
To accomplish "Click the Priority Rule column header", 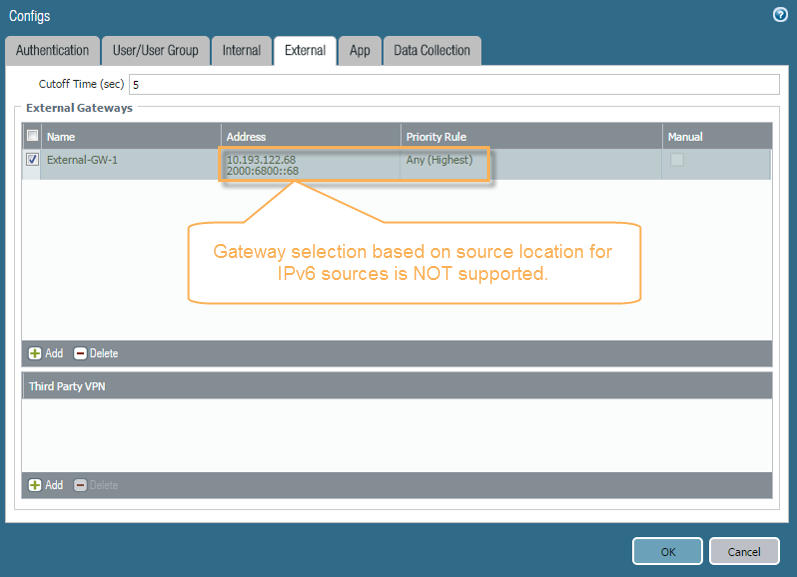I will click(x=532, y=136).
